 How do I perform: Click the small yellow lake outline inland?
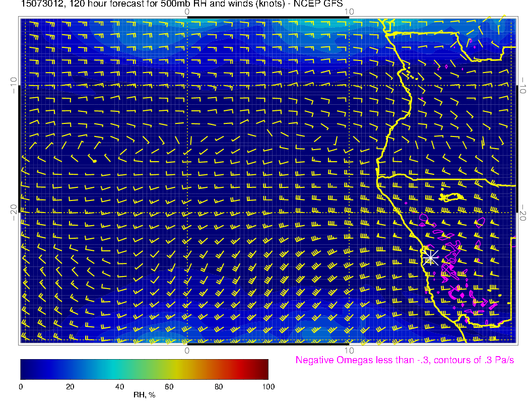tap(451, 196)
